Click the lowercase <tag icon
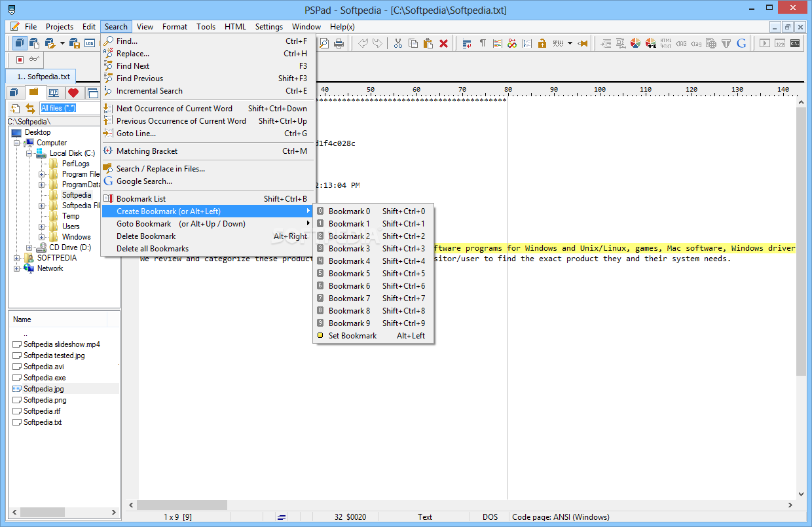Image resolution: width=812 pixels, height=527 pixels. tap(696, 43)
